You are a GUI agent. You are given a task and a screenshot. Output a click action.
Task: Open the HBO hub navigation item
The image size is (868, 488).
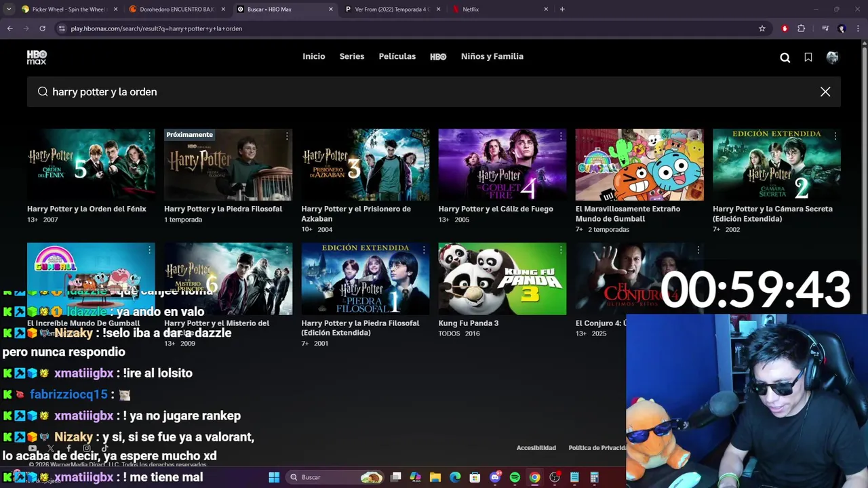coord(438,57)
